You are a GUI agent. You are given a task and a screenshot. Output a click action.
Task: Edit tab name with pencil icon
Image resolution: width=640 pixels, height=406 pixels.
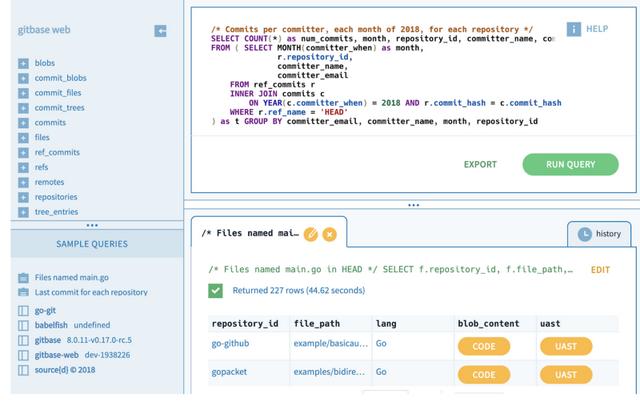tap(311, 234)
